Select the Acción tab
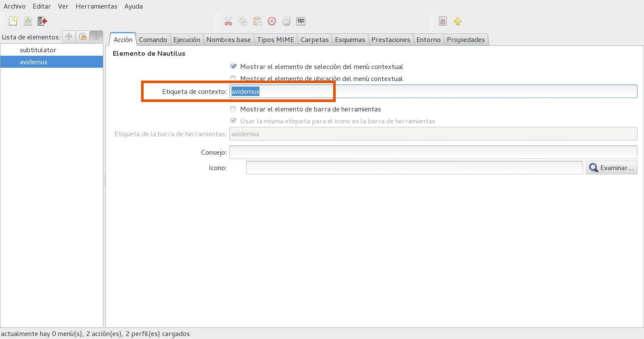This screenshot has height=339, width=644. point(123,39)
